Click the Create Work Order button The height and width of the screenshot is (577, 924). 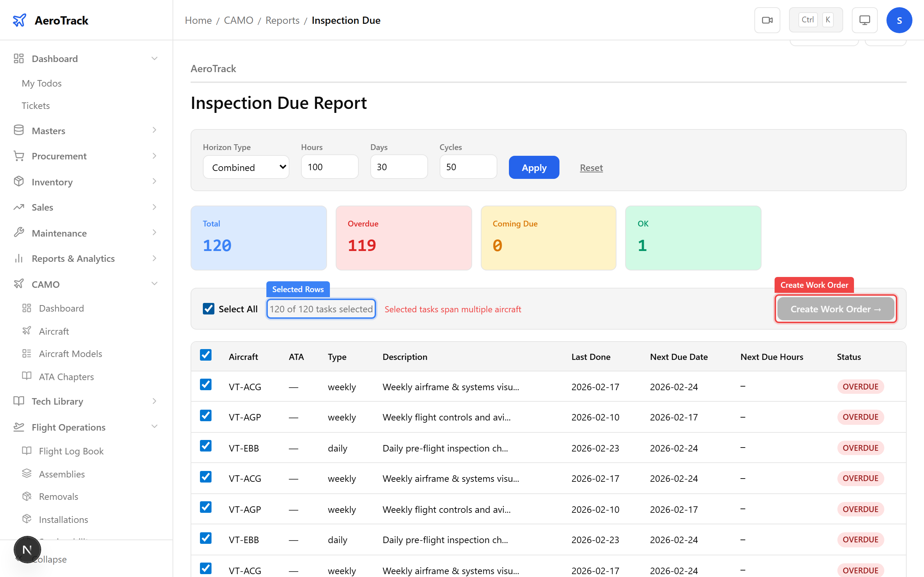(836, 309)
